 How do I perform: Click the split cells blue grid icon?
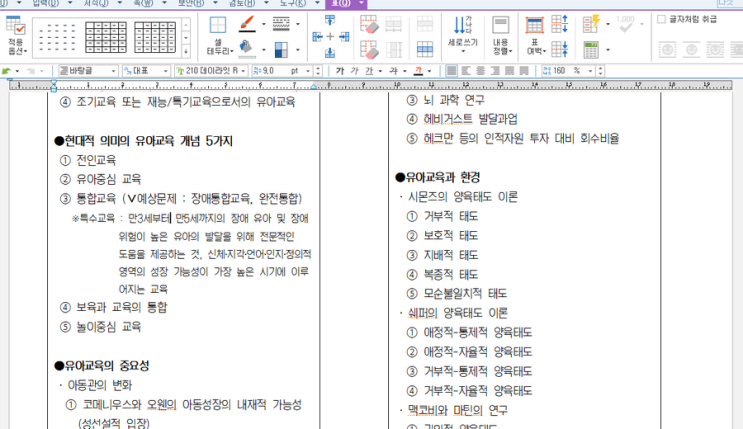click(425, 49)
